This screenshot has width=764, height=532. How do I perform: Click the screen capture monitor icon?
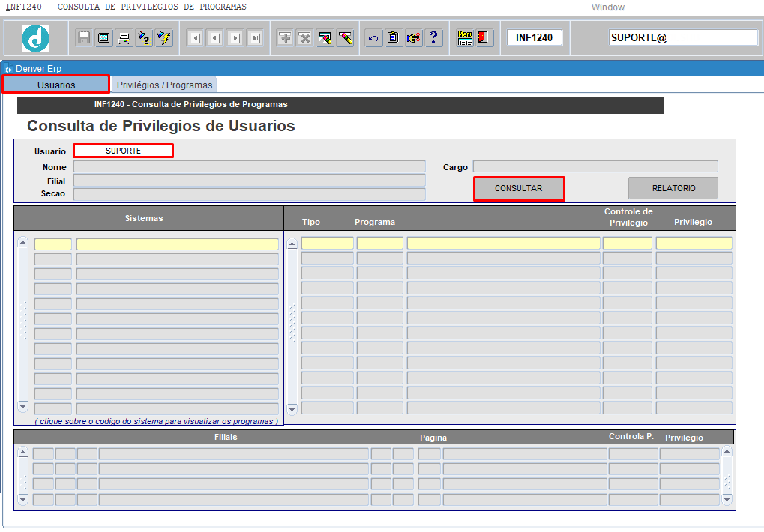(103, 38)
